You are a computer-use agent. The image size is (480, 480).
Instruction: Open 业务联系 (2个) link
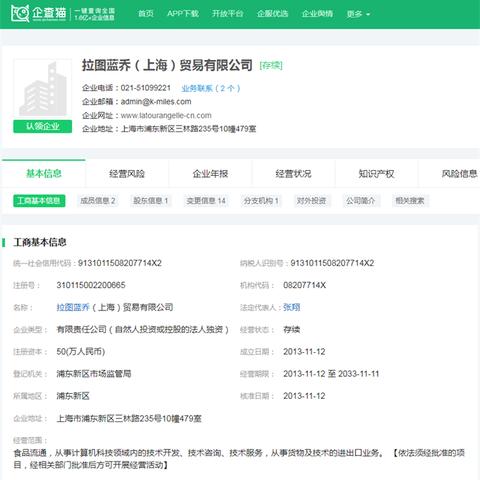[x=211, y=88]
